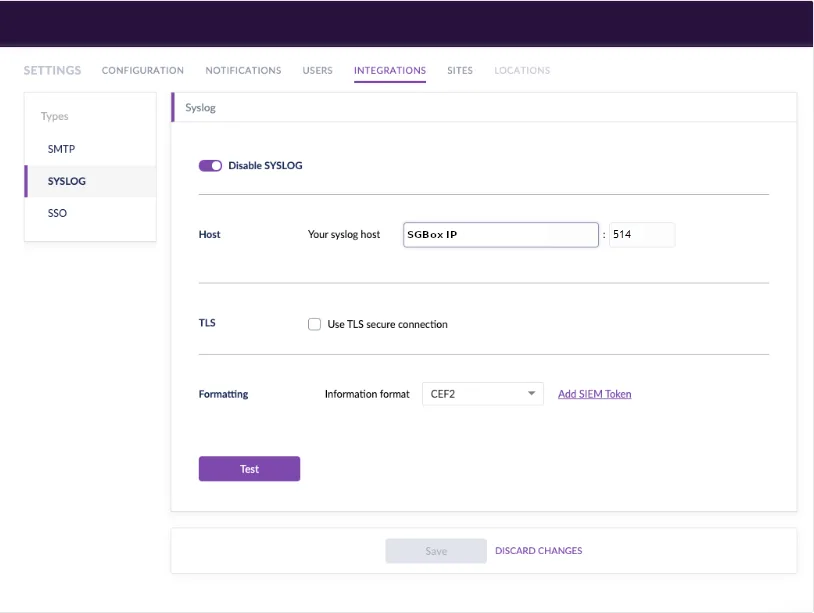Screen dimensions: 814x613
Task: Click DISCARD CHANGES link
Action: pos(538,551)
